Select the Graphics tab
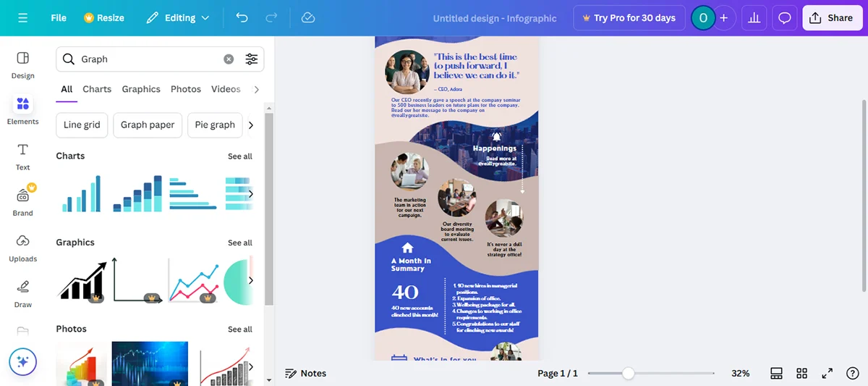The width and height of the screenshot is (868, 386). (x=141, y=89)
